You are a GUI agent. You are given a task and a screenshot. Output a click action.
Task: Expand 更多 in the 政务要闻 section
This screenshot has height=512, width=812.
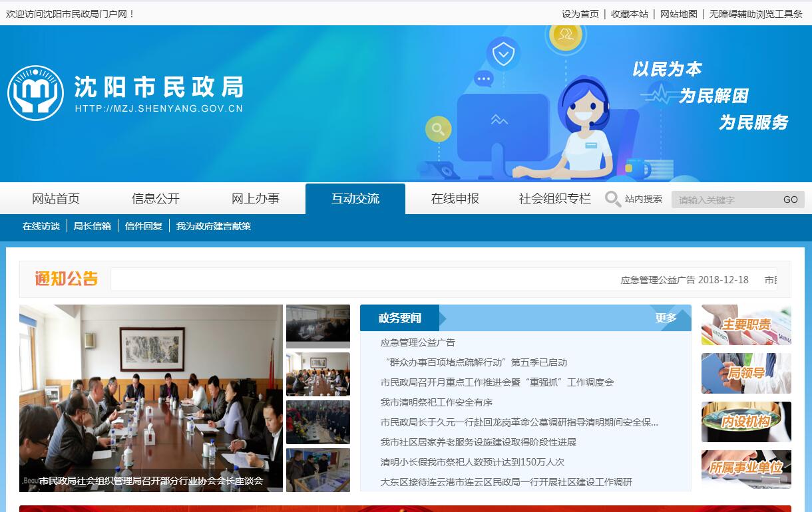(666, 318)
